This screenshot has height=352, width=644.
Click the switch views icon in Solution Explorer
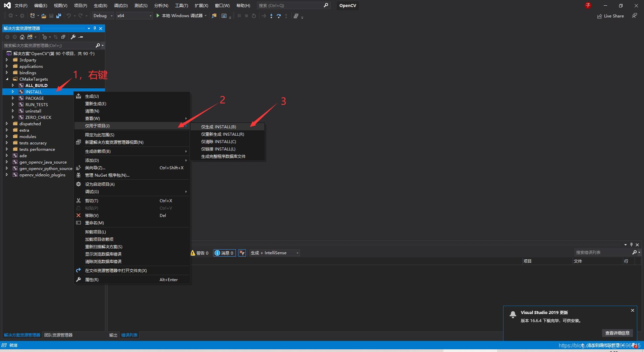pos(30,37)
